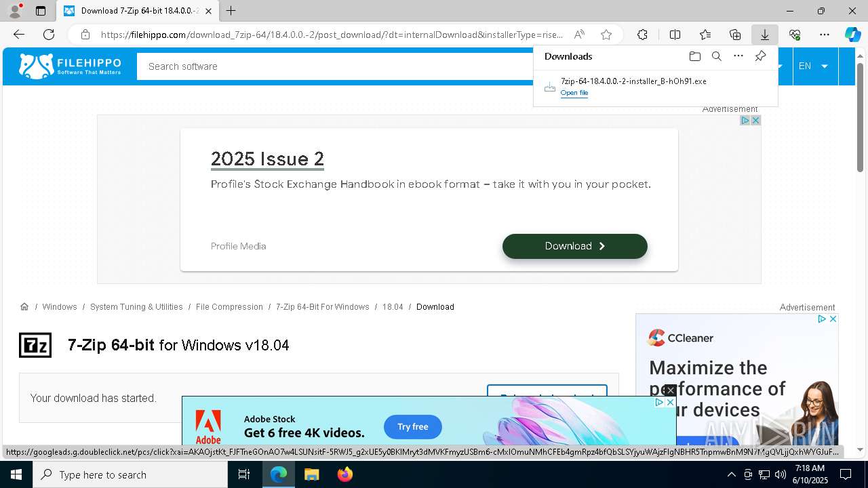Launch Firefox from taskbar
Image resolution: width=868 pixels, height=488 pixels.
pyautogui.click(x=345, y=474)
